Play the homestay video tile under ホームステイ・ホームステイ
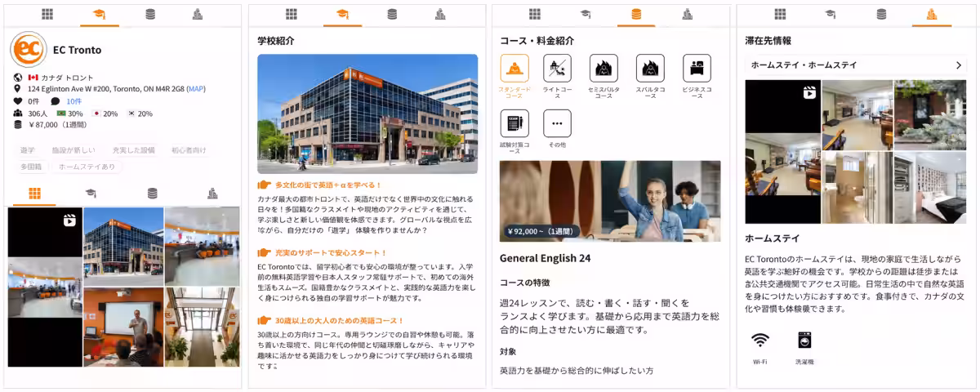The image size is (980, 392). [783, 151]
